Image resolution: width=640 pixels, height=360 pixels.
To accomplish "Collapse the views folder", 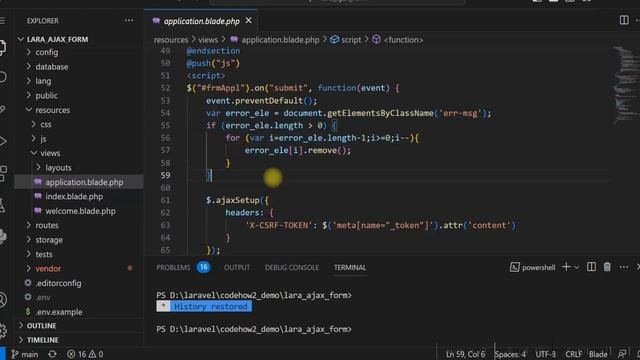I will 50,153.
